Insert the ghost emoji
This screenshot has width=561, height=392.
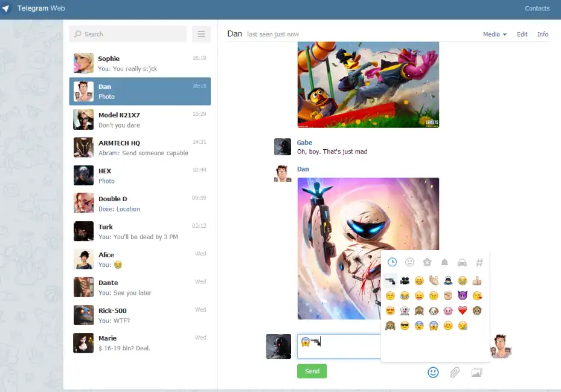pos(405,310)
